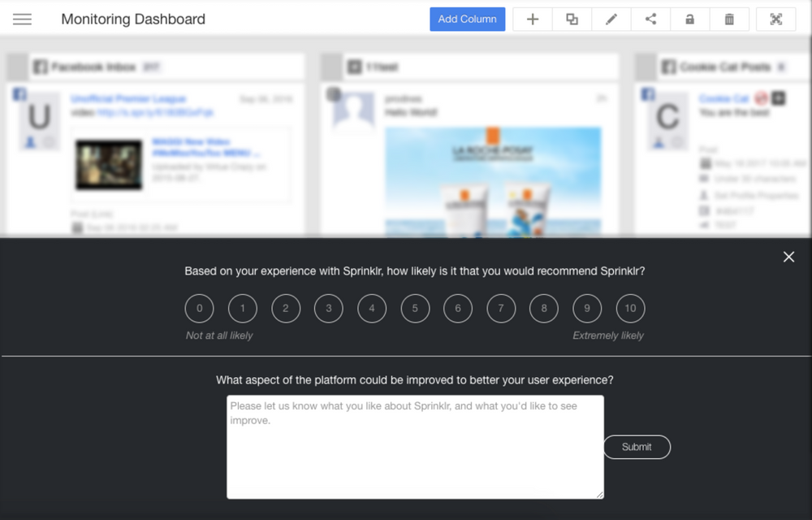Select rating 0 in the survey
Image resolution: width=812 pixels, height=520 pixels.
(200, 308)
